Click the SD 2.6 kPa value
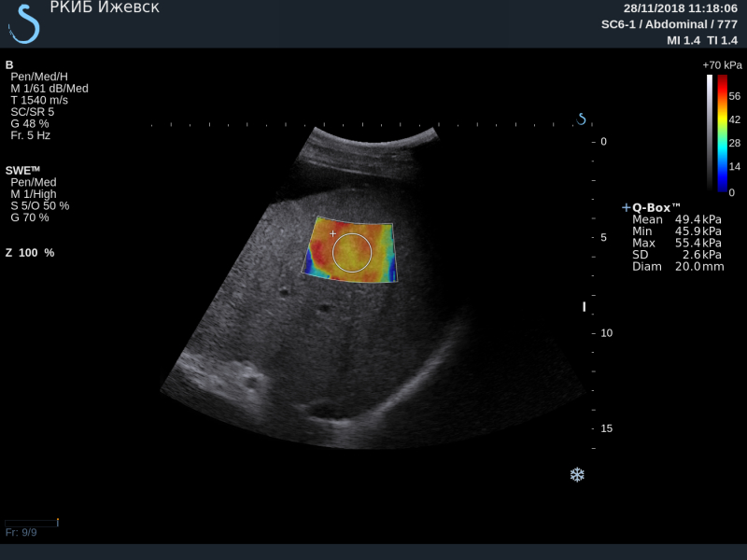 [702, 255]
